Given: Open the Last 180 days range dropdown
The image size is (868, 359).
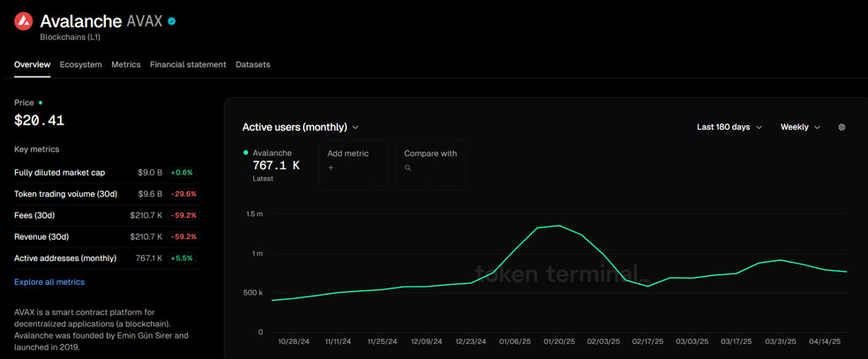Looking at the screenshot, I should 729,127.
